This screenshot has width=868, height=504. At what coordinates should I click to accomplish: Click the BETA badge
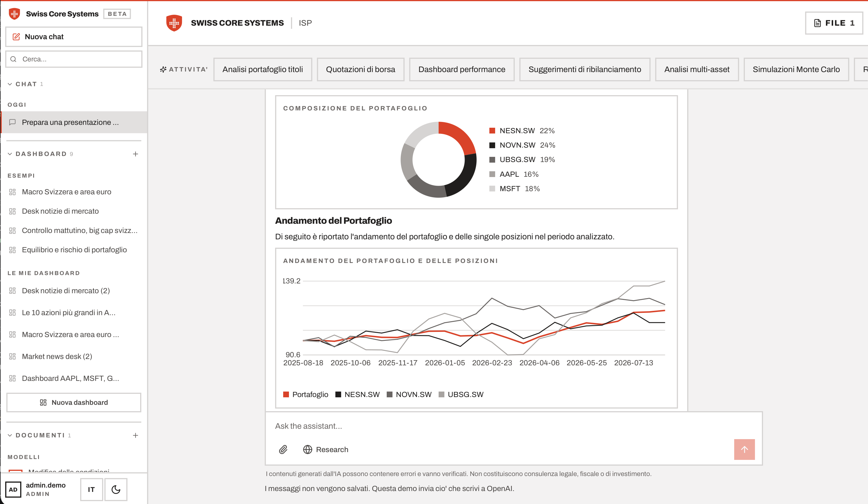pos(117,14)
